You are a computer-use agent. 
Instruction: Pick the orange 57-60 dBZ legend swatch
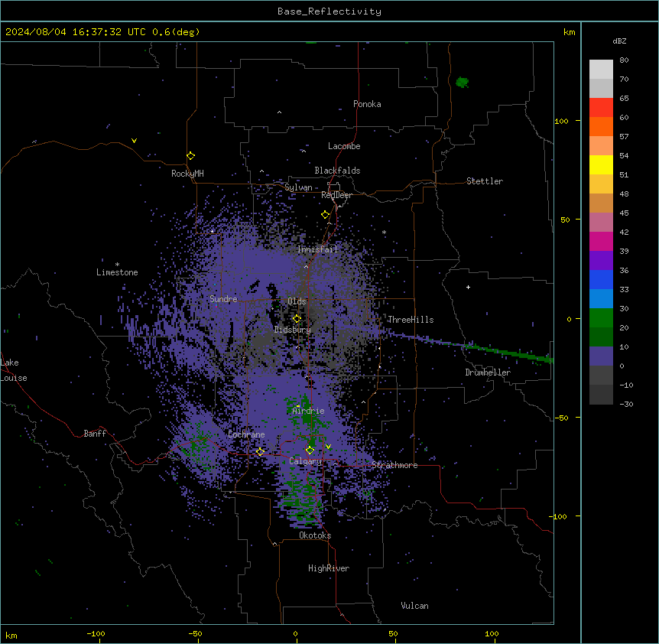(x=601, y=126)
